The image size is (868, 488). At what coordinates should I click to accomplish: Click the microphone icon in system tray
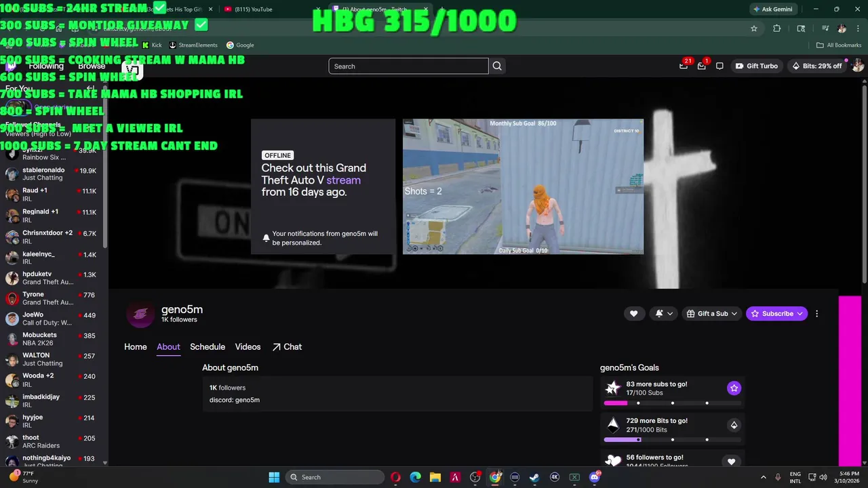[x=778, y=477]
